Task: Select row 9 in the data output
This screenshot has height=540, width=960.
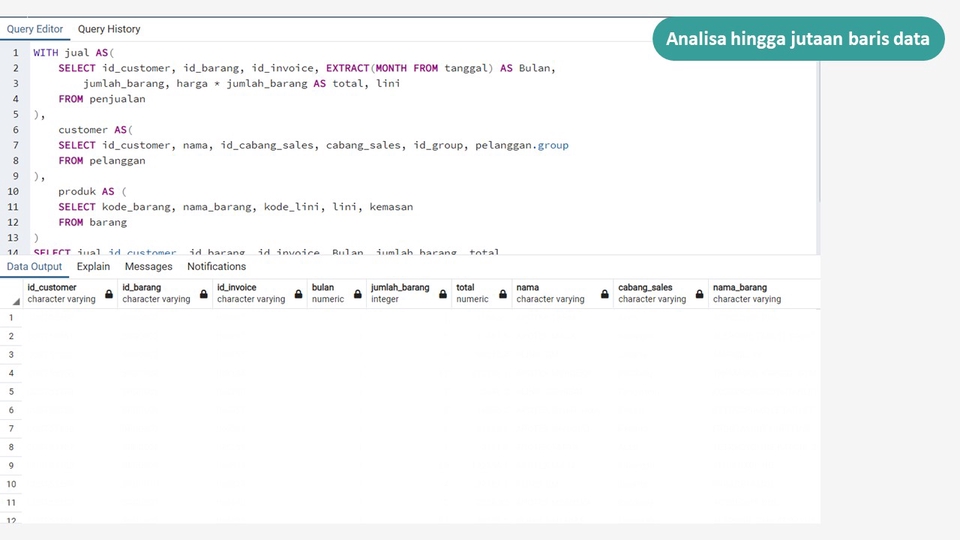Action: [x=11, y=465]
